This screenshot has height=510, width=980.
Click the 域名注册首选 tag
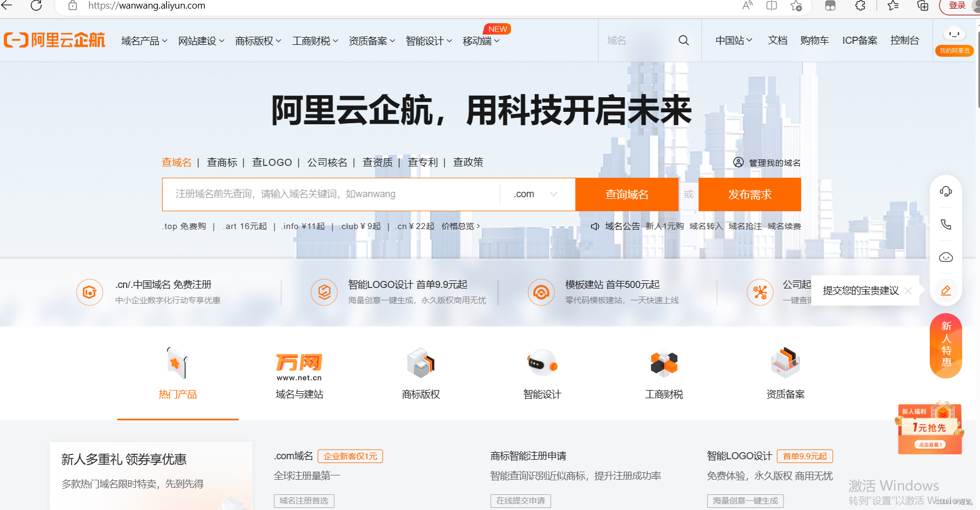[x=304, y=501]
